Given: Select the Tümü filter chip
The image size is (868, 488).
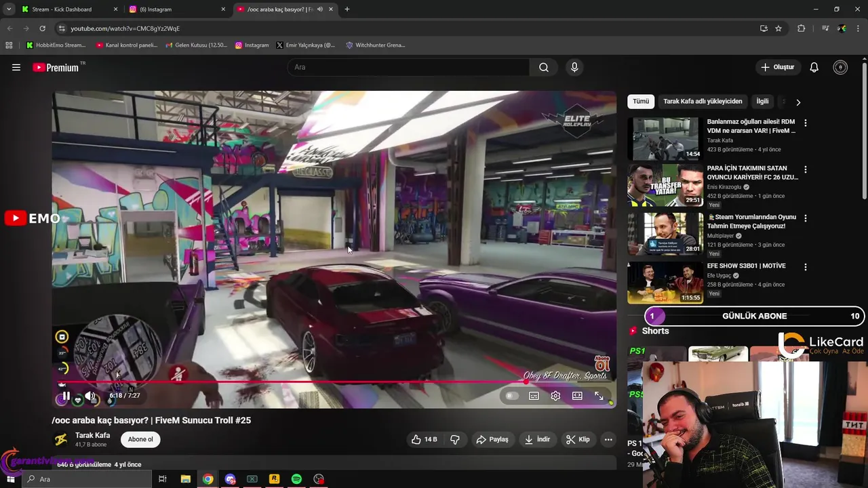Looking at the screenshot, I should [x=641, y=101].
